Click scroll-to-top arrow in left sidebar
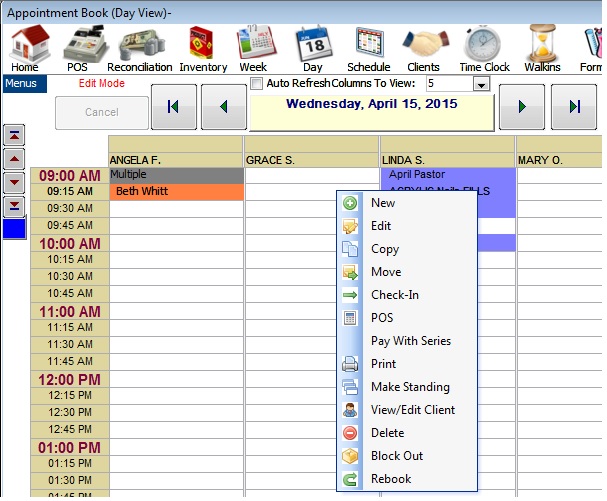This screenshot has width=607, height=501. (14, 136)
